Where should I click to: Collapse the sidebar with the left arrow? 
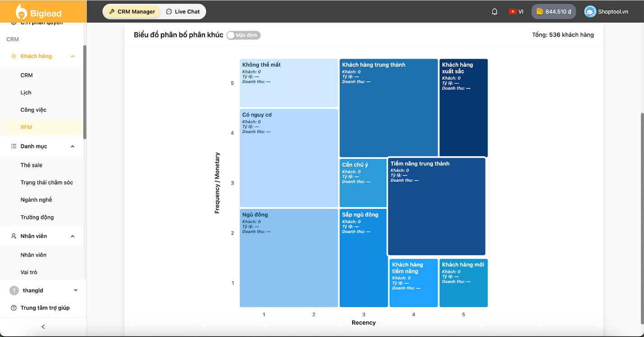(x=43, y=327)
